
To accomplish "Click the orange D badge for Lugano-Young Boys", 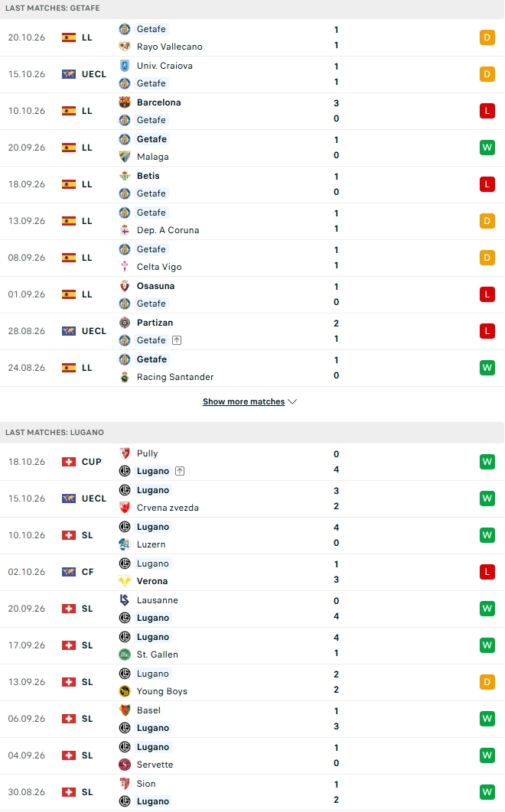I will [487, 682].
